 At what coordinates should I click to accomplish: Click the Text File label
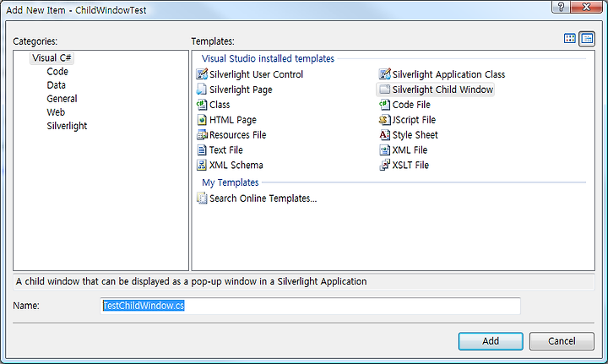(x=226, y=150)
